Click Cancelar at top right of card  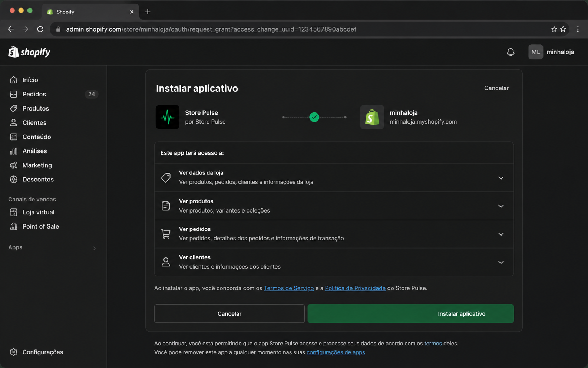tap(496, 88)
